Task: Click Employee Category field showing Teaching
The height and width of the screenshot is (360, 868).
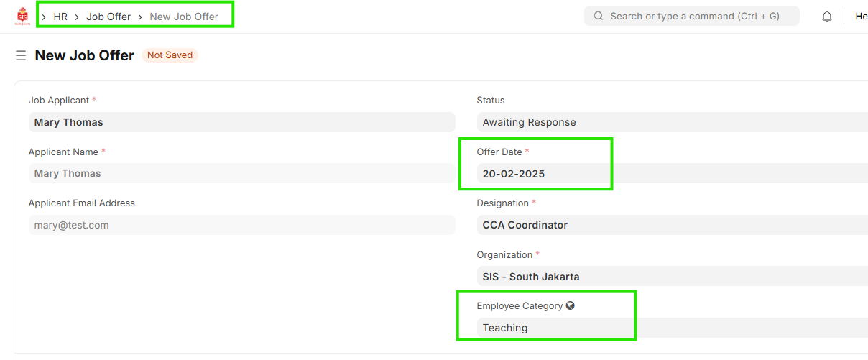Action: coord(672,328)
